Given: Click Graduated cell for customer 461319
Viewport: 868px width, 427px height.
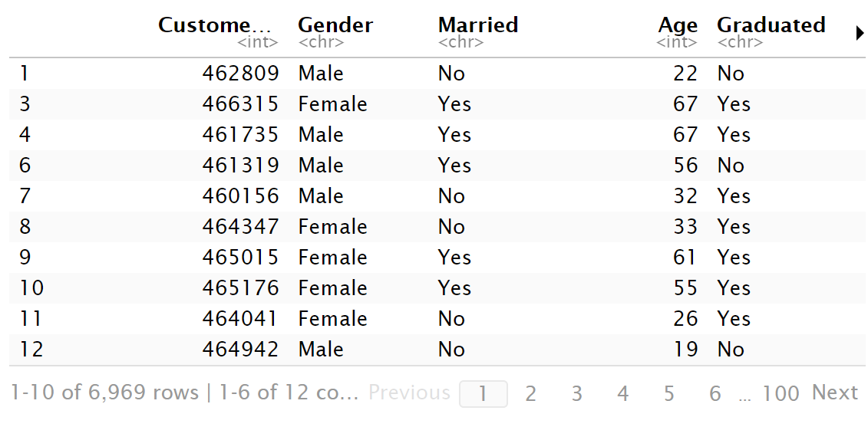Looking at the screenshot, I should tap(731, 166).
